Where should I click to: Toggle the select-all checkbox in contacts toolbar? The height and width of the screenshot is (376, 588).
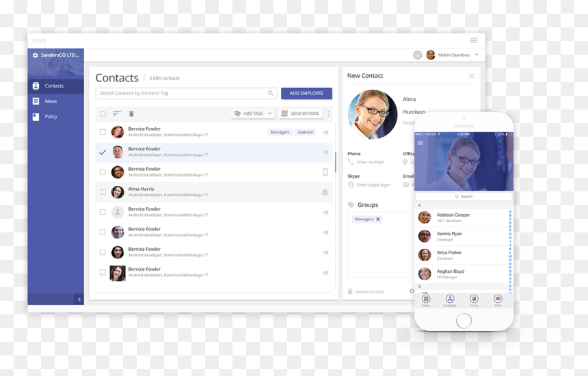(x=103, y=113)
